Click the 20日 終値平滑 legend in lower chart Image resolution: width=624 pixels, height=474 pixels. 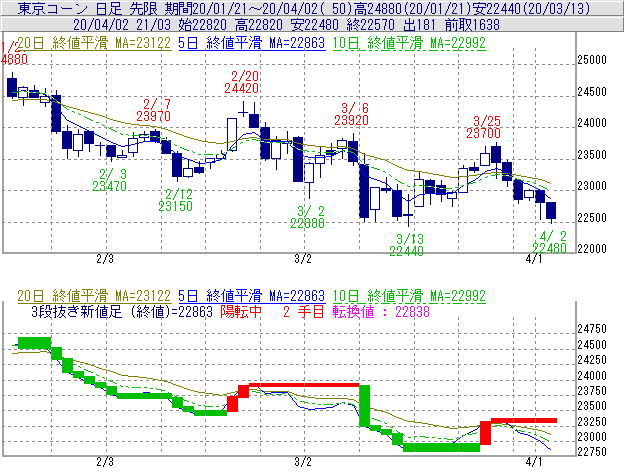click(94, 296)
